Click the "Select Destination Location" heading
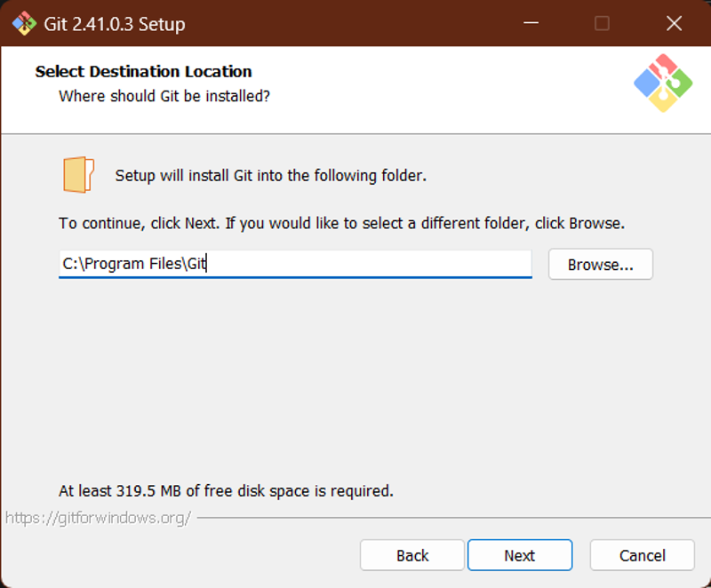Viewport: 711px width, 588px height. click(x=143, y=72)
